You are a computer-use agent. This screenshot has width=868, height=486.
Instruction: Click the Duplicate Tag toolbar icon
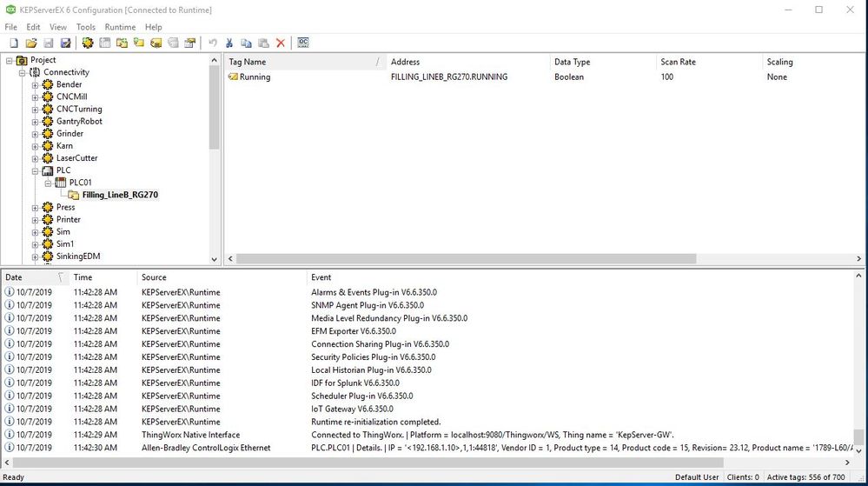click(x=173, y=43)
